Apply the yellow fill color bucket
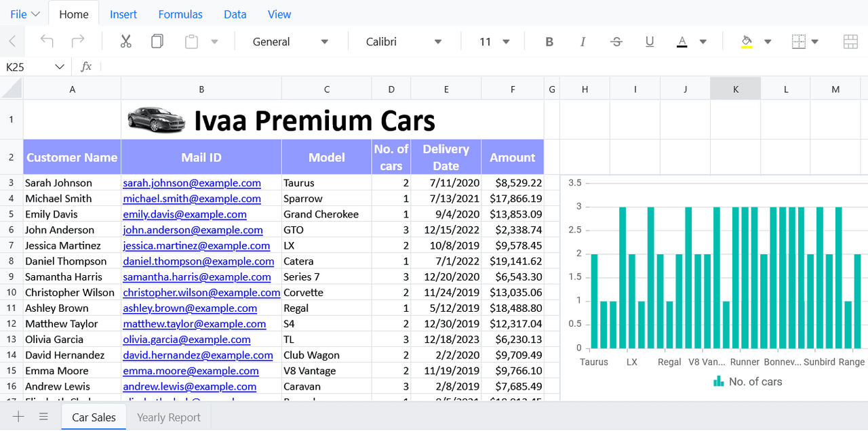 tap(747, 42)
